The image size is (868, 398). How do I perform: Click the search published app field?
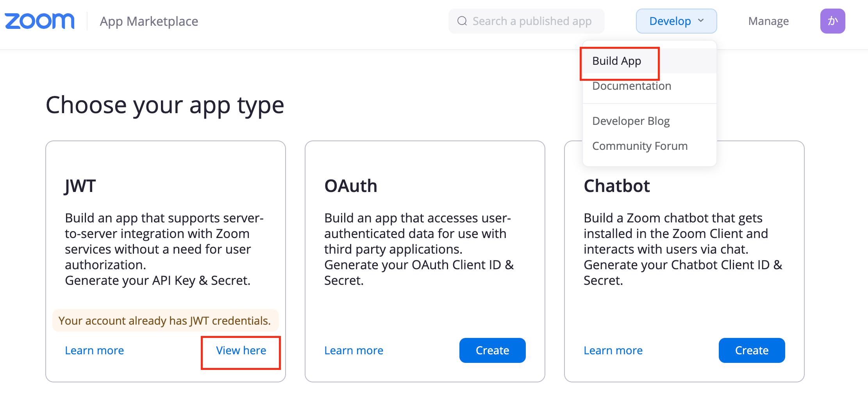[x=527, y=21]
